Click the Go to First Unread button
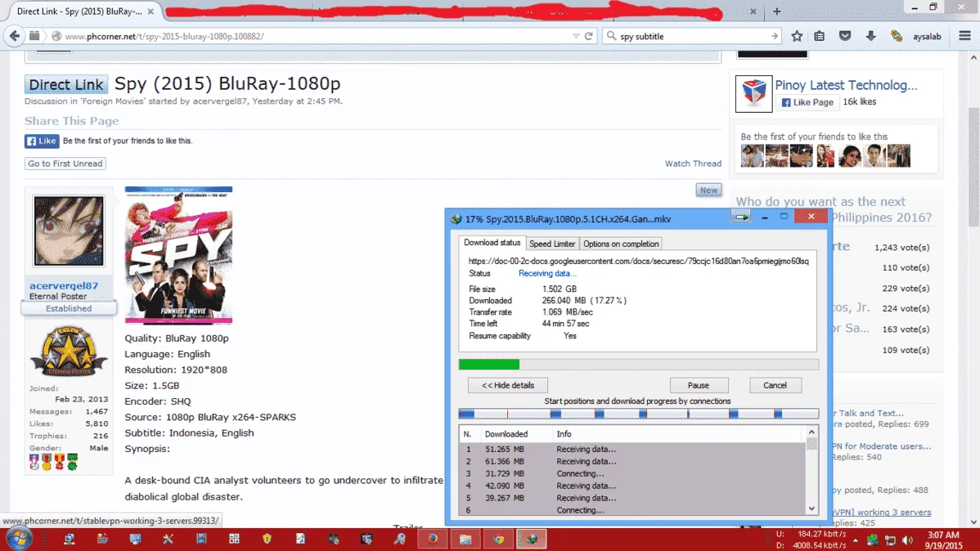The height and width of the screenshot is (551, 980). [65, 164]
